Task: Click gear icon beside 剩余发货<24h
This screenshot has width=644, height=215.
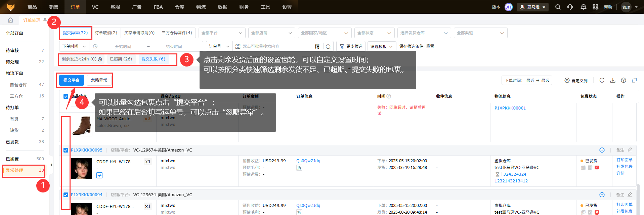Action: click(x=100, y=59)
